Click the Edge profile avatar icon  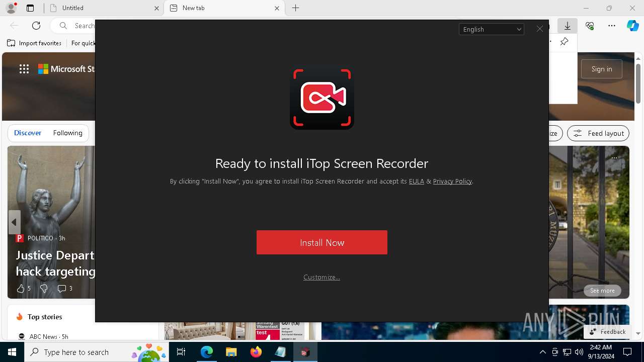(x=11, y=8)
